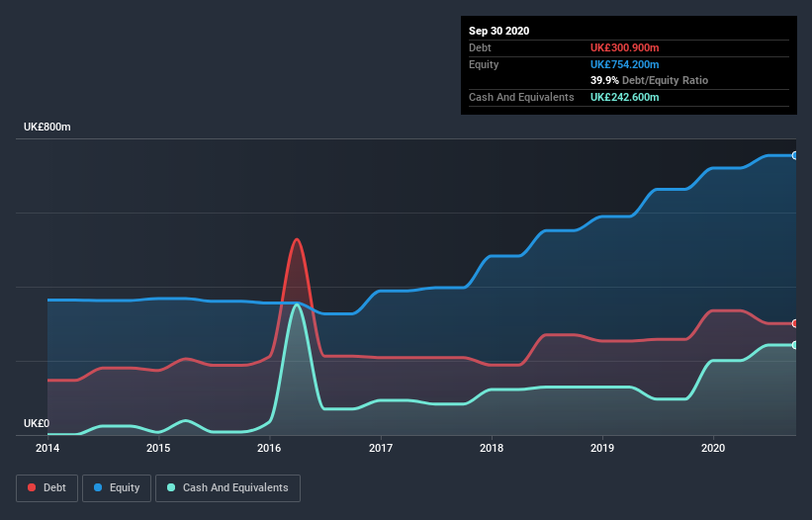812x520 pixels.
Task: Click the 39.9% Debt/Equity Ratio text
Action: [649, 80]
